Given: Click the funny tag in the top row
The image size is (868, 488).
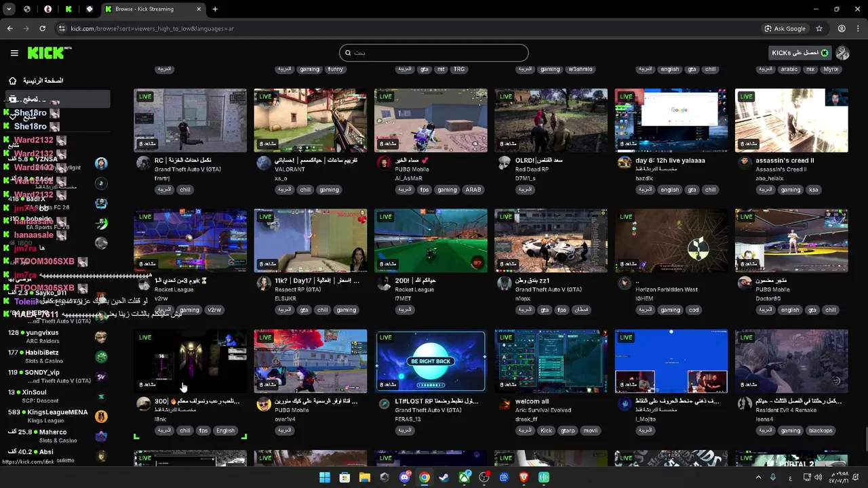Looking at the screenshot, I should point(335,69).
